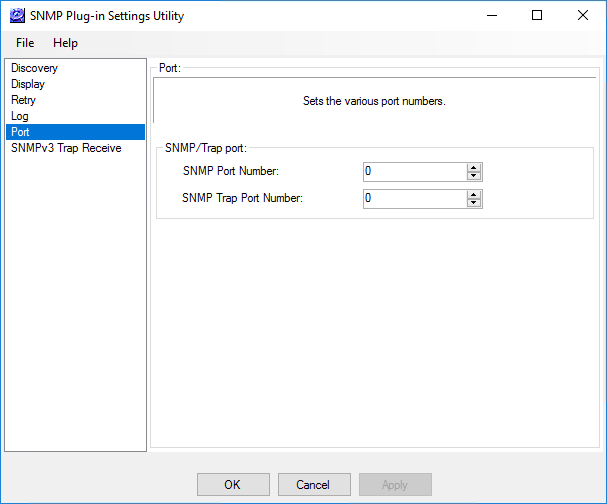Decrease SNMP Port Number with down arrow
The image size is (607, 504).
474,176
